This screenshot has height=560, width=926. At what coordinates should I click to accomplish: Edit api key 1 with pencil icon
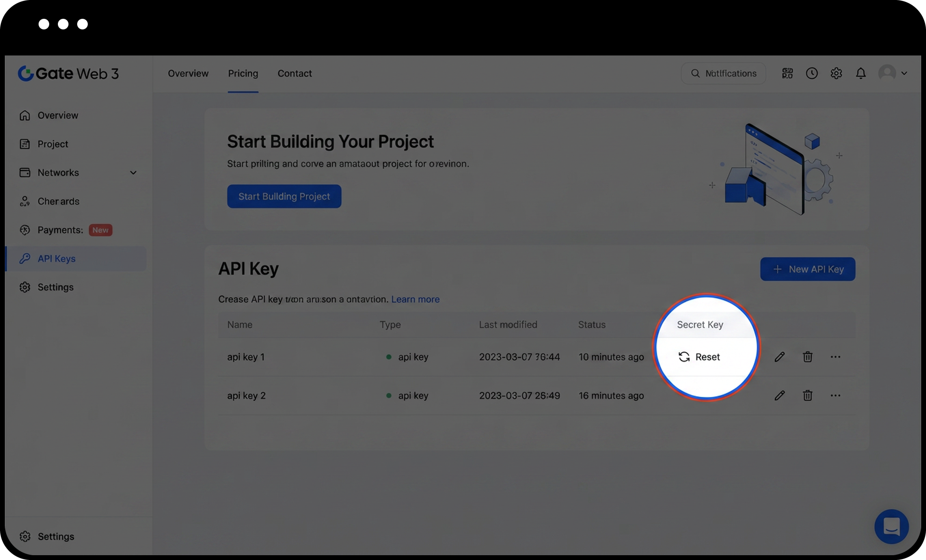779,357
